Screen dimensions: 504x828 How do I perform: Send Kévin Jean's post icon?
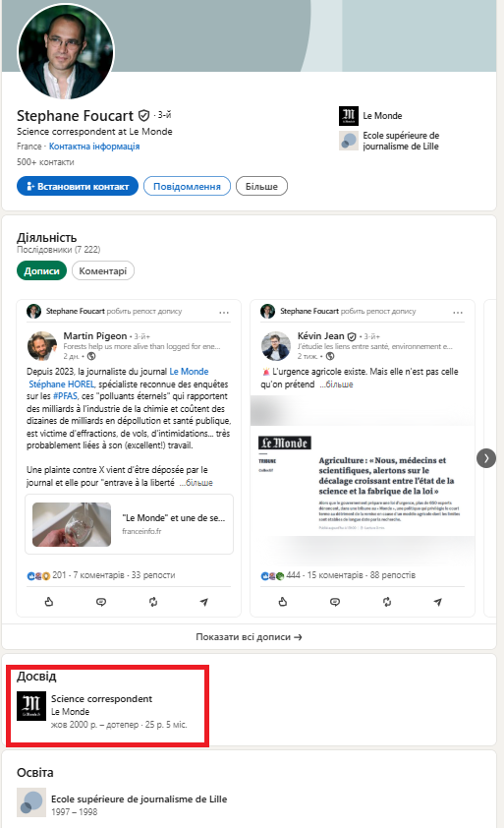click(438, 602)
